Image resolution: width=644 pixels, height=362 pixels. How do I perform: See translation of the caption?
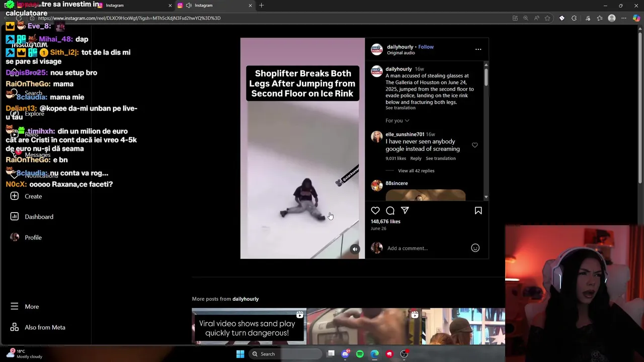click(x=400, y=108)
